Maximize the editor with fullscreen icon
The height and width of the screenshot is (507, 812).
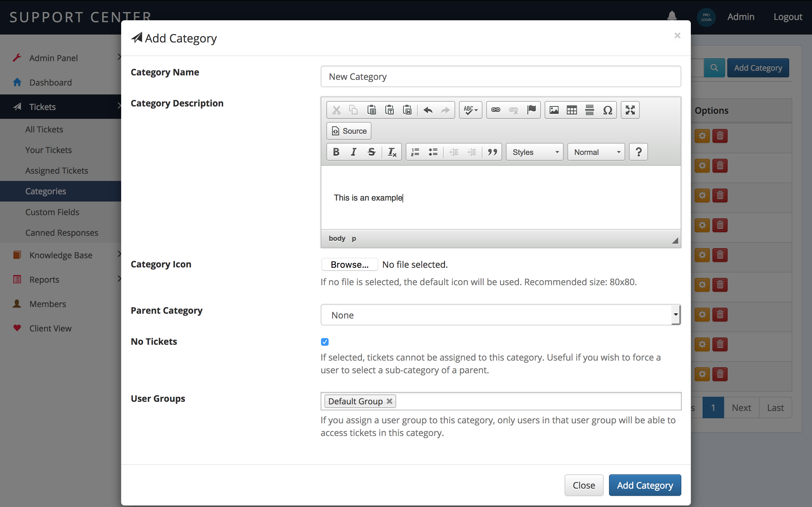630,110
